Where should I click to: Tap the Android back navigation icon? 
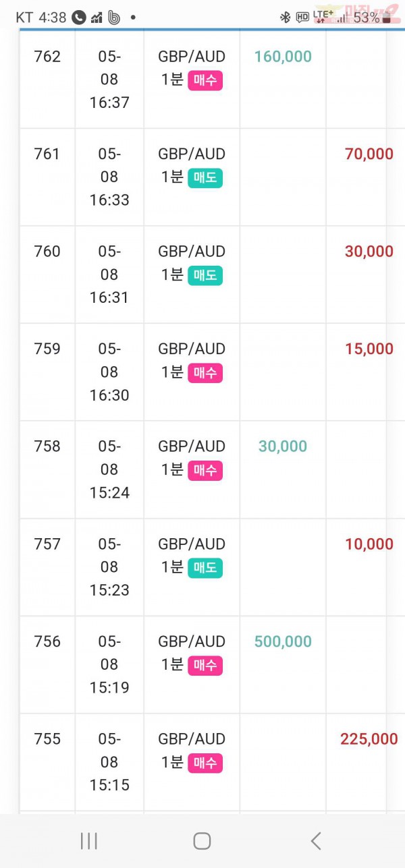pyautogui.click(x=315, y=840)
